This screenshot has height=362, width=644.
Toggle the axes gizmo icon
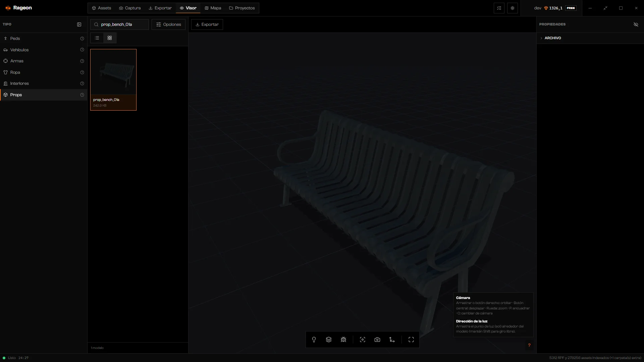pos(392,340)
